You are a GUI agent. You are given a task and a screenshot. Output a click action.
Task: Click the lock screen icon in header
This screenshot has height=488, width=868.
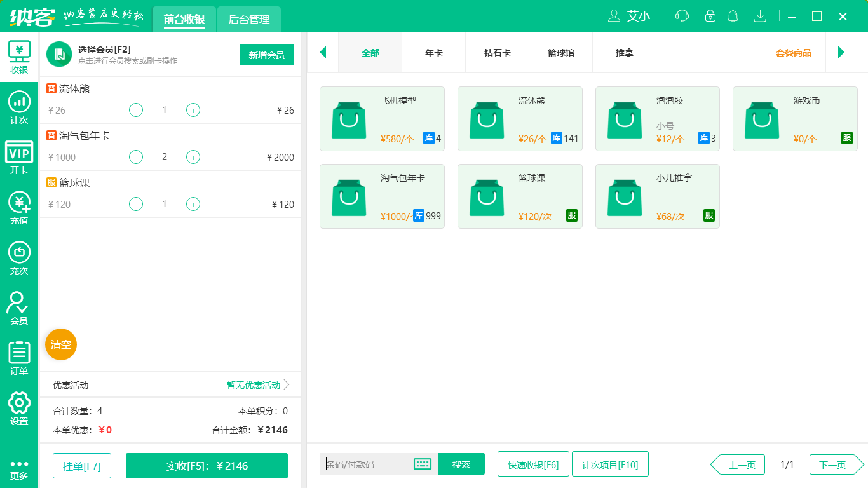coord(710,16)
